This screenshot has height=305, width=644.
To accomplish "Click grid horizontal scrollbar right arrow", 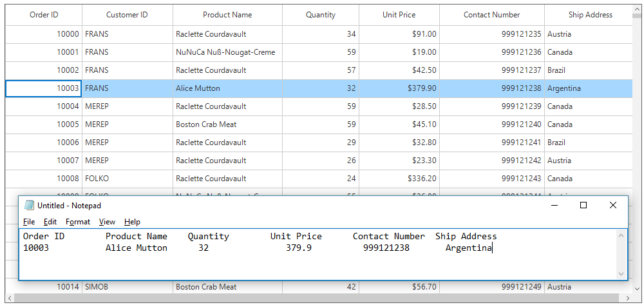I will click(627, 298).
